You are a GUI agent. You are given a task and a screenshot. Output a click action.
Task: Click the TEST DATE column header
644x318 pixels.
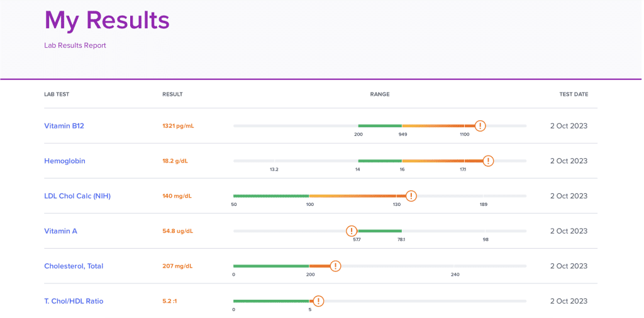pyautogui.click(x=574, y=94)
